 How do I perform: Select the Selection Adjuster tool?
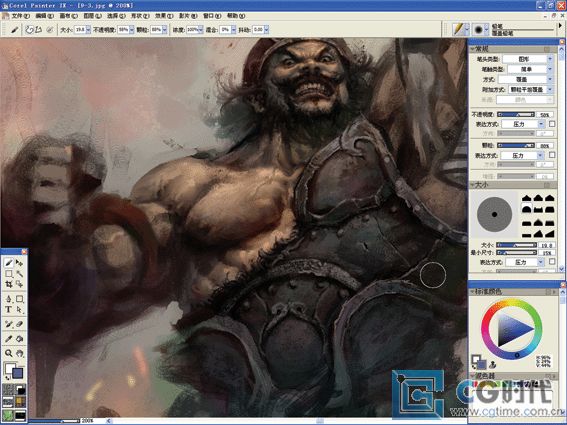tap(20, 284)
